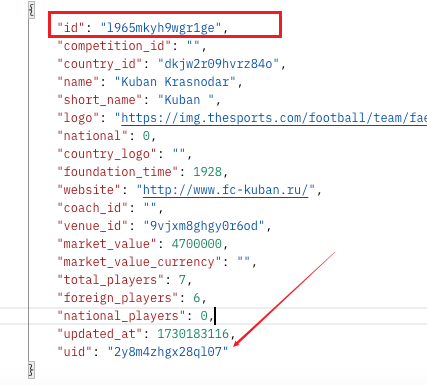
Task: Click the "id" key
Action: tap(70, 28)
